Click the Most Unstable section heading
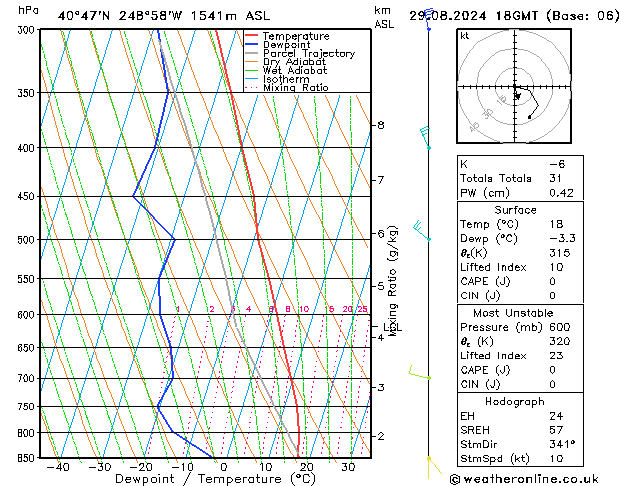The height and width of the screenshot is (486, 629). (515, 313)
